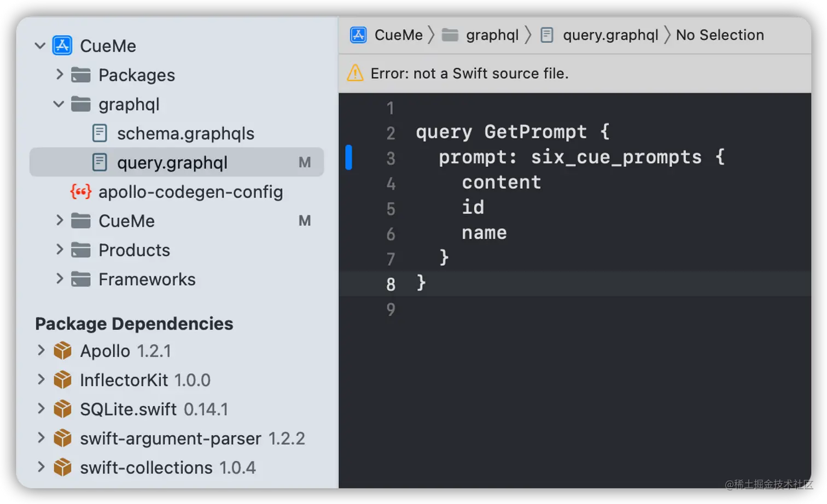The width and height of the screenshot is (827, 504).
Task: Open the Products folder item
Action: (134, 250)
